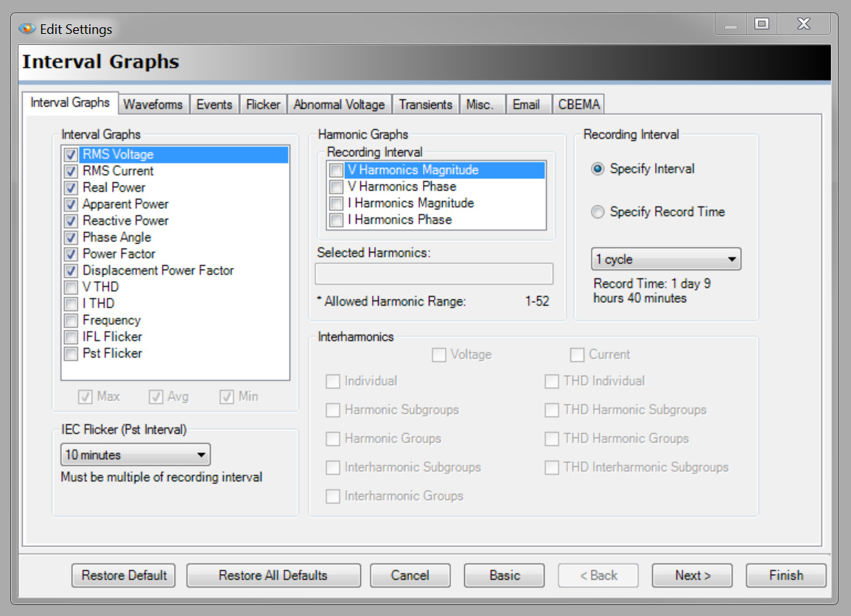Viewport: 851px width, 616px height.
Task: Enable the V THD checkbox
Action: 70,287
